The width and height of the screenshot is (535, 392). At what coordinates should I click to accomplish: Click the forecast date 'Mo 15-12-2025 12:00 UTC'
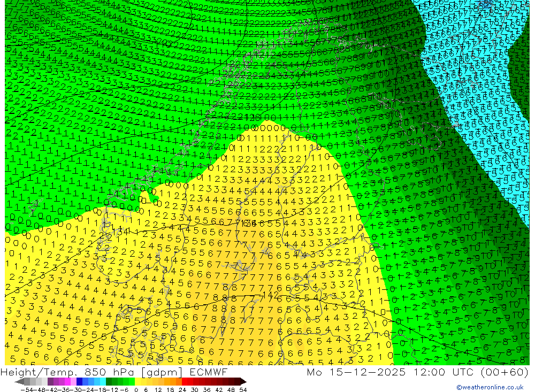pyautogui.click(x=392, y=372)
